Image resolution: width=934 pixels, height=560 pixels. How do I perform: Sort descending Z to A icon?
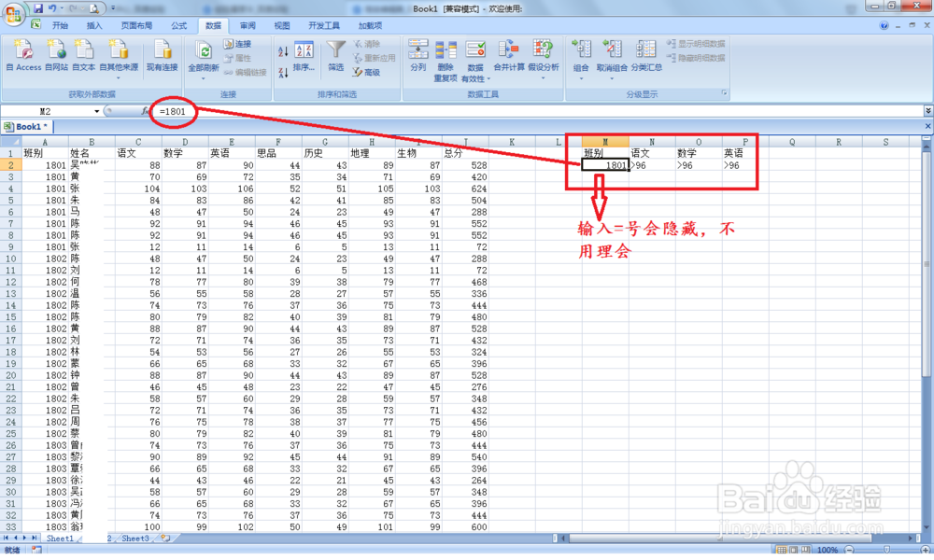click(283, 73)
